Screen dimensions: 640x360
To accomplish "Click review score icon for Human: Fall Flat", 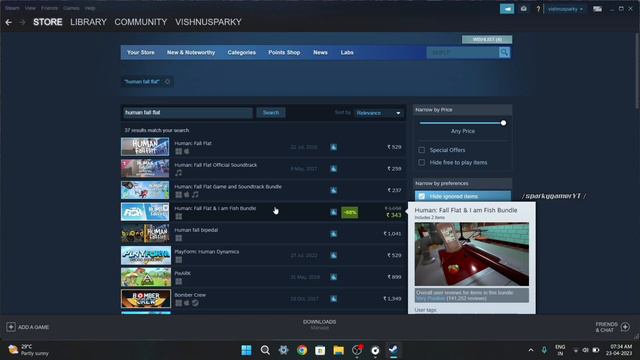I will (333, 147).
